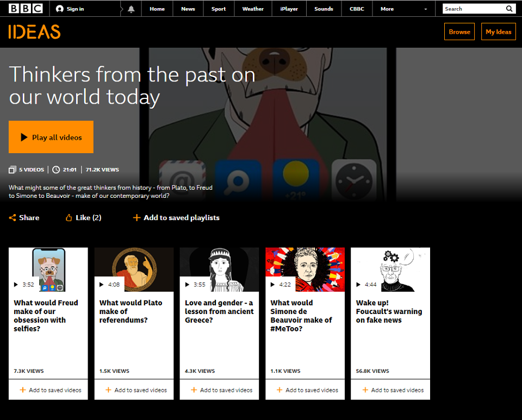Open Simone de Beauvoir #MeToo video title
This screenshot has width=522, height=420.
click(x=301, y=316)
